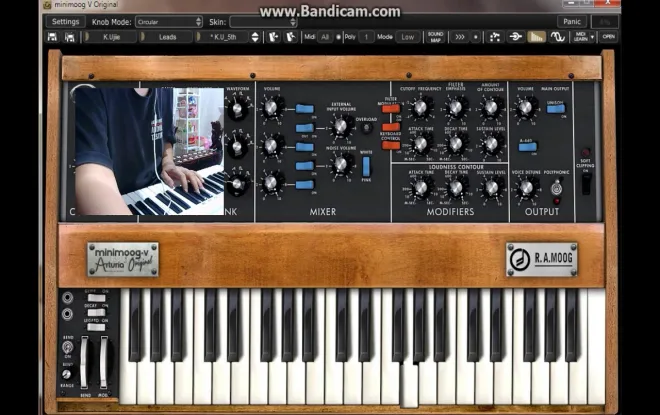The image size is (660, 415).
Task: Open the Poly voice count selector
Action: tap(366, 37)
